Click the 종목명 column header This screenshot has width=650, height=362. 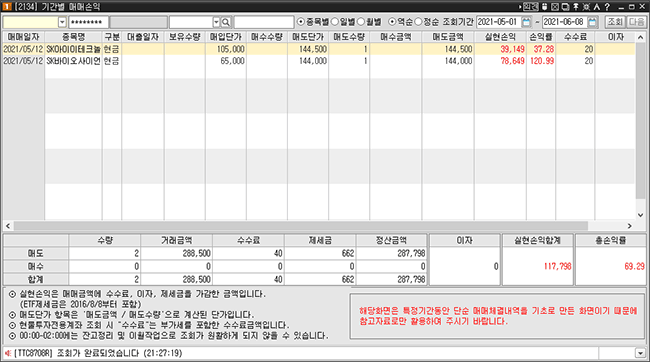tap(73, 37)
